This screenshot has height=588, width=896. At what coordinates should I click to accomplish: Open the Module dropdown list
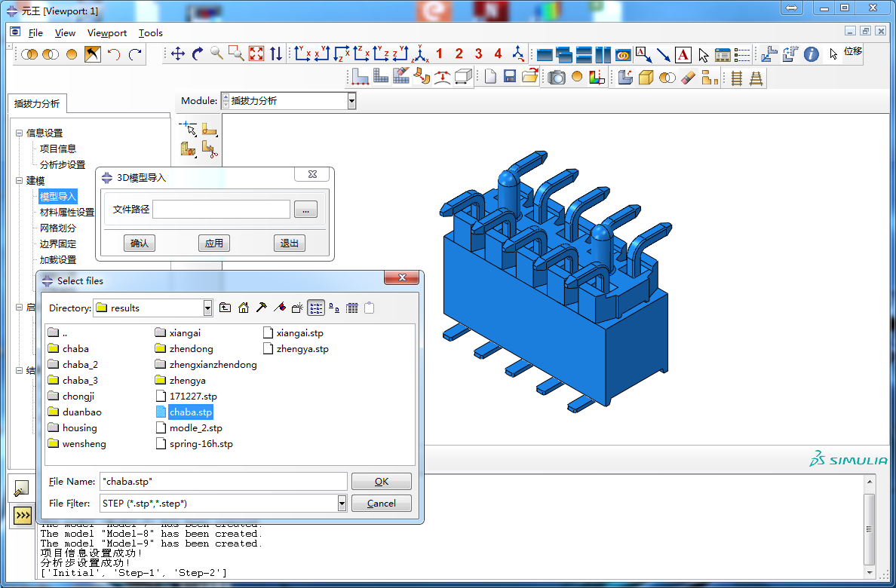point(351,100)
